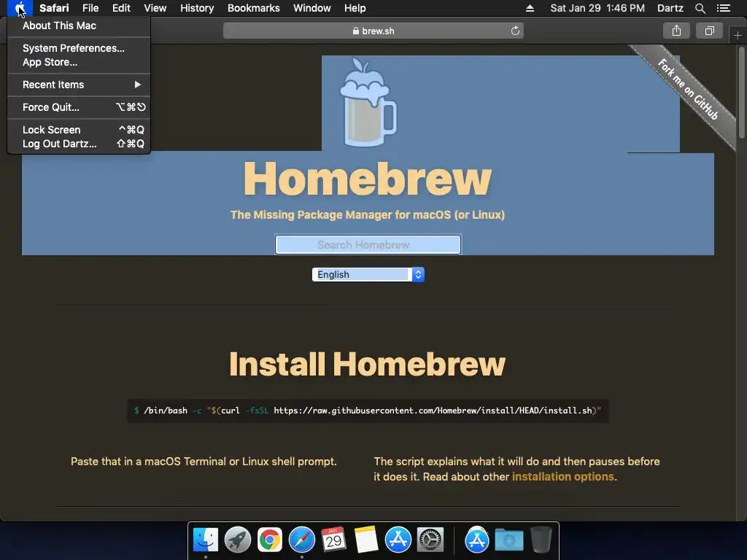747x560 pixels.
Task: Open the History menu
Action: point(197,8)
